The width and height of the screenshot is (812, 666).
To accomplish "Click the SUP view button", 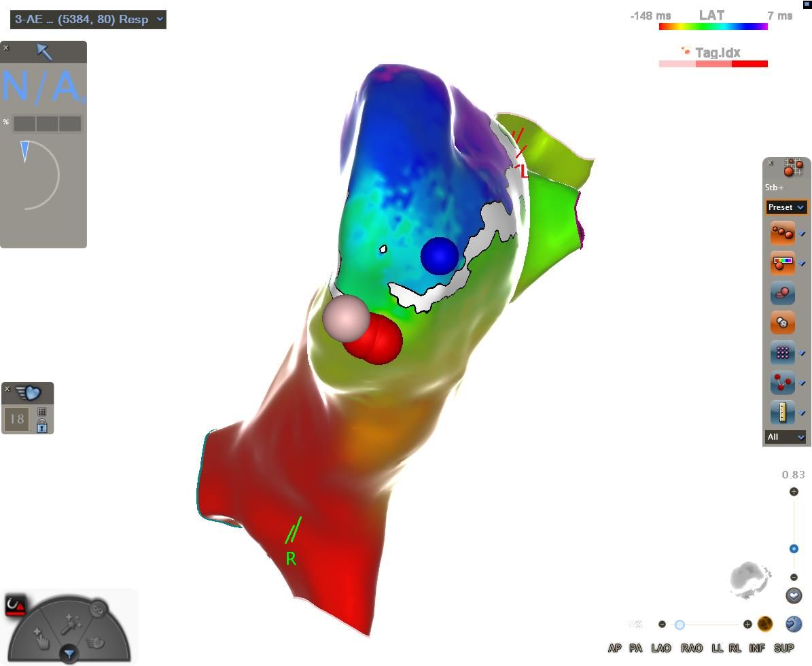I will tap(783, 648).
